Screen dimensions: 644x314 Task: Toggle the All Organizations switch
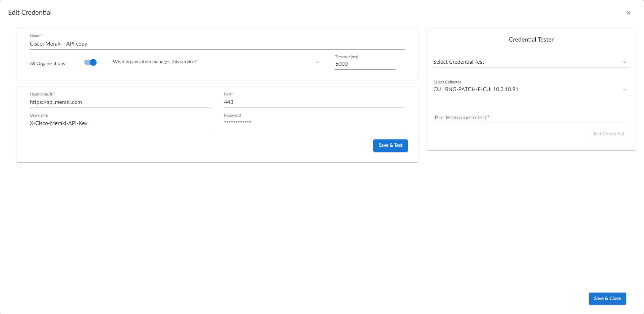click(x=91, y=63)
